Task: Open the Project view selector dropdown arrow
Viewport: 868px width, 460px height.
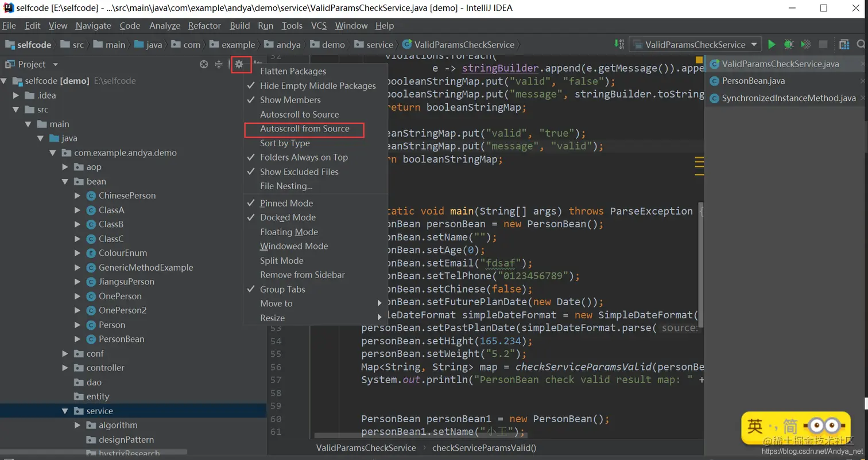Action: (x=56, y=65)
